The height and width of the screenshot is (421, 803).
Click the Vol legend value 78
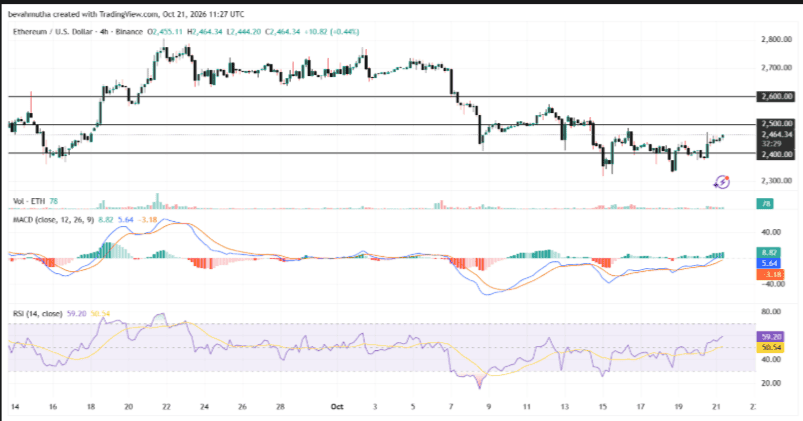[53, 201]
